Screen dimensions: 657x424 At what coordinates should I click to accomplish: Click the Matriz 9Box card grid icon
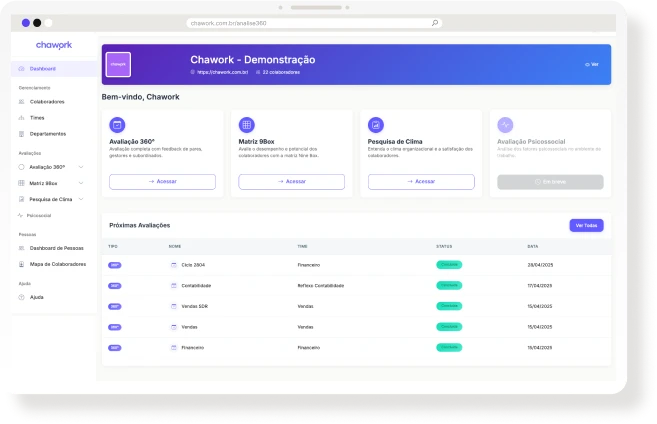[246, 125]
